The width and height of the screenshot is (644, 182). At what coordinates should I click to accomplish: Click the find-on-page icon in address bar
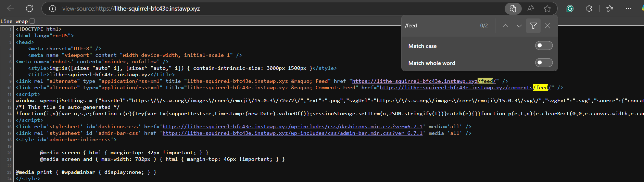[x=513, y=9]
